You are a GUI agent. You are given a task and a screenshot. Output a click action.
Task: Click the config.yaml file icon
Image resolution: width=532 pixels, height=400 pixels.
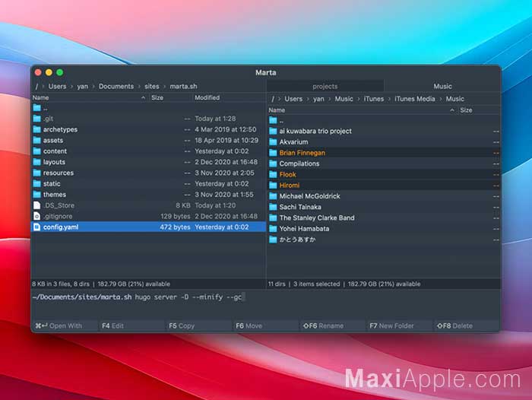point(37,227)
